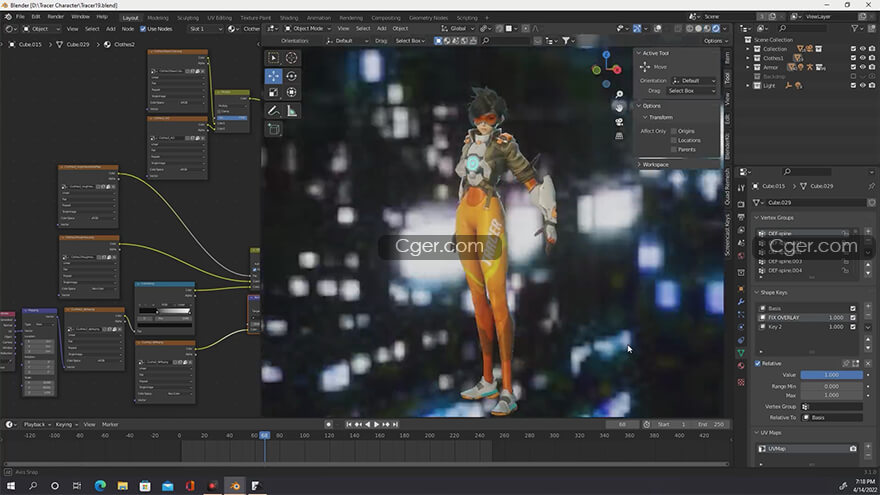Open Tool properties tab icon
Viewport: 880px width, 495px height.
pos(741,188)
